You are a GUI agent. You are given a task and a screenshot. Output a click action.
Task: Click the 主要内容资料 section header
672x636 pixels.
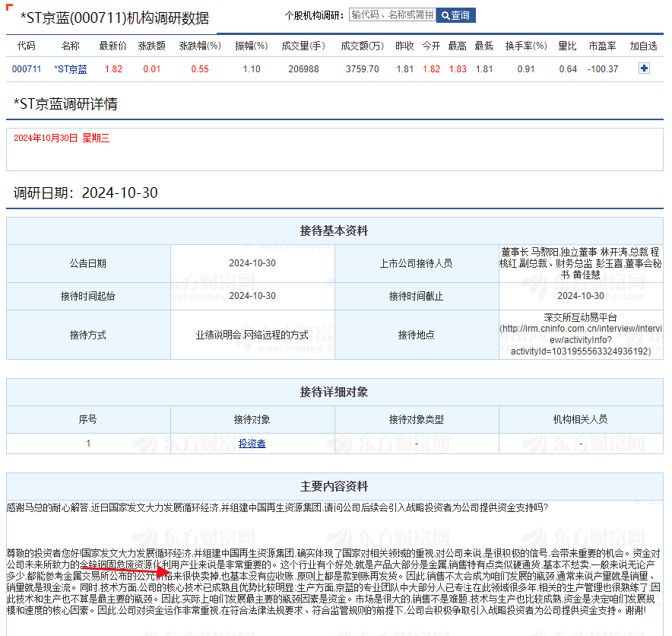pyautogui.click(x=334, y=486)
